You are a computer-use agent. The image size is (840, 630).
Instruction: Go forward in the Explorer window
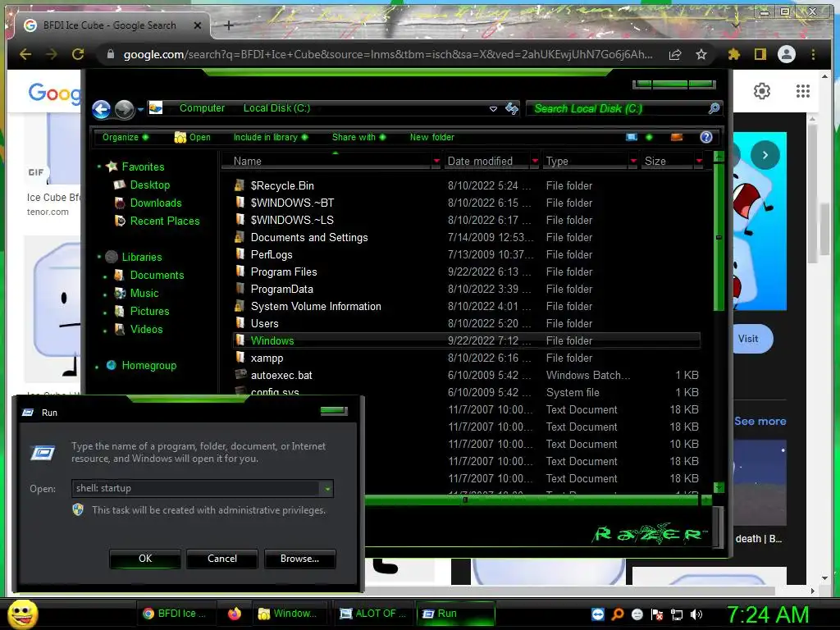[x=125, y=109]
